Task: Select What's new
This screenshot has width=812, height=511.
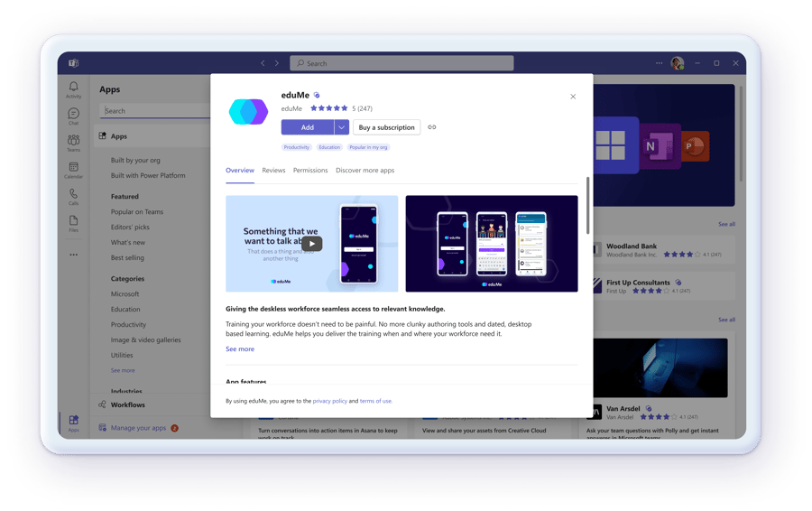Action: [x=128, y=242]
